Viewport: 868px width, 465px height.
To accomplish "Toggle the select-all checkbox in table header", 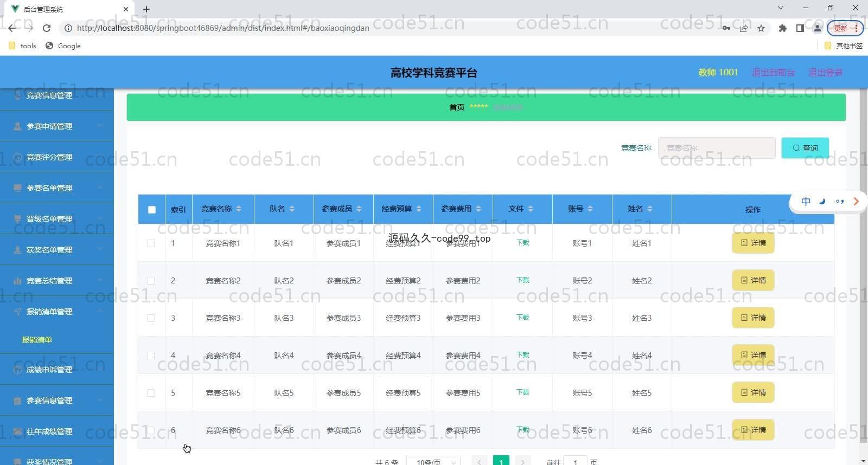I will tap(152, 210).
